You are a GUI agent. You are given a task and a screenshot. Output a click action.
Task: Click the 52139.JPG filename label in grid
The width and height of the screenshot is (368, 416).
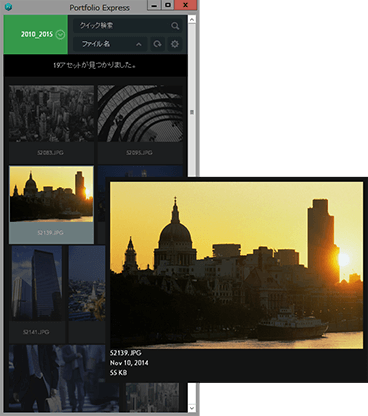[x=50, y=233]
